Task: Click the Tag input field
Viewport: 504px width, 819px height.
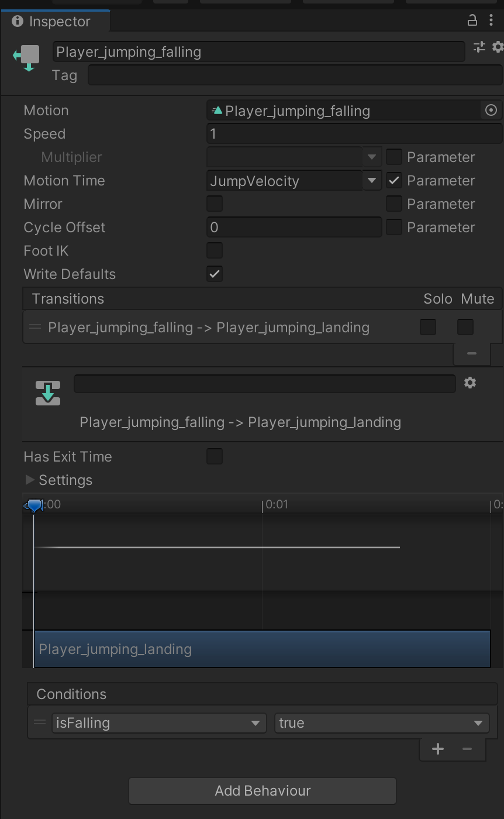Action: [296, 75]
